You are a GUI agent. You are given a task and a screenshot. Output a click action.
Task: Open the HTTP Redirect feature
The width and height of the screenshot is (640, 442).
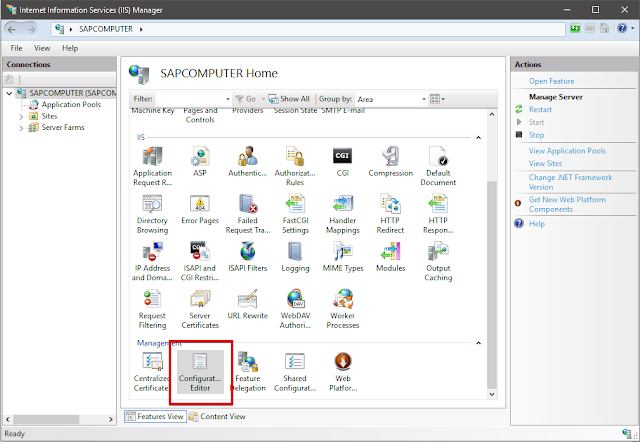390,214
